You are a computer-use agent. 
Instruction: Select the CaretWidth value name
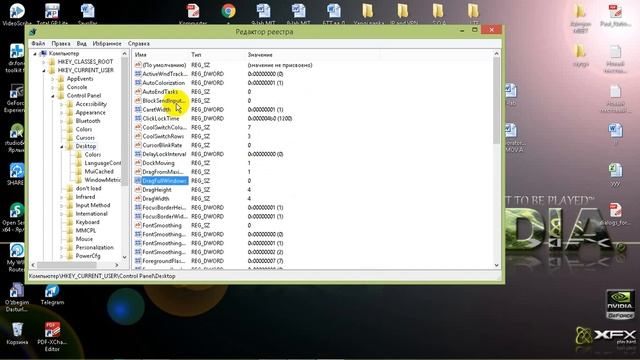tap(156, 109)
